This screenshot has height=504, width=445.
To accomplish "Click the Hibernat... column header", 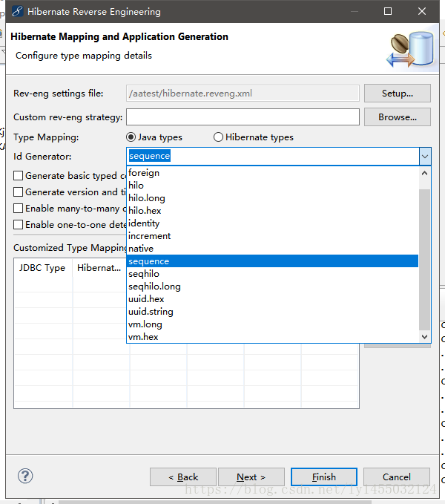I will (101, 268).
